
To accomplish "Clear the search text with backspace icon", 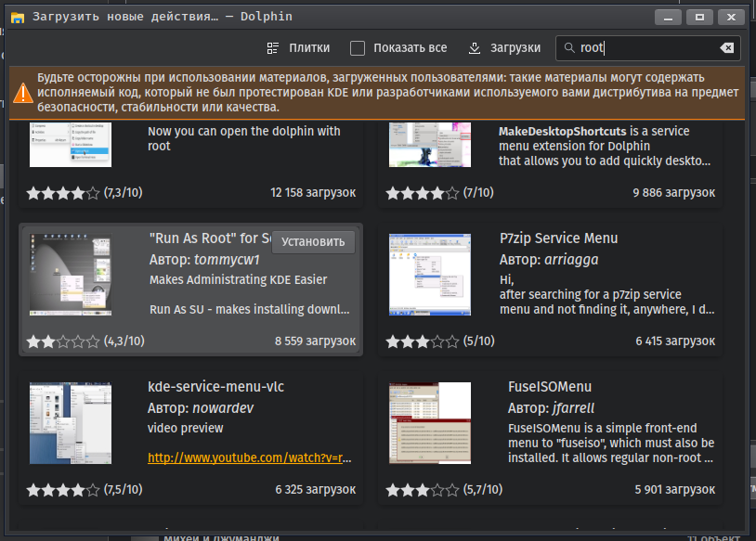I will click(x=726, y=48).
